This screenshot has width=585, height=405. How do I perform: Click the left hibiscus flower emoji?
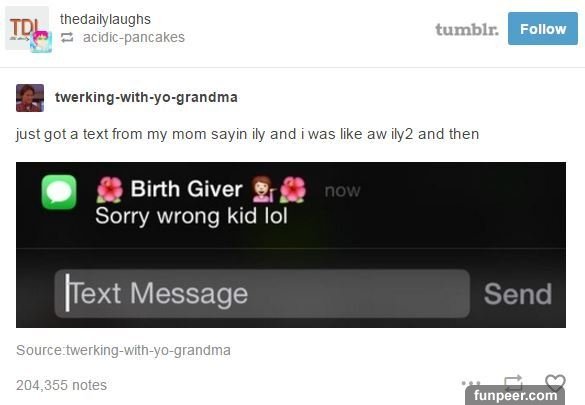tap(110, 189)
